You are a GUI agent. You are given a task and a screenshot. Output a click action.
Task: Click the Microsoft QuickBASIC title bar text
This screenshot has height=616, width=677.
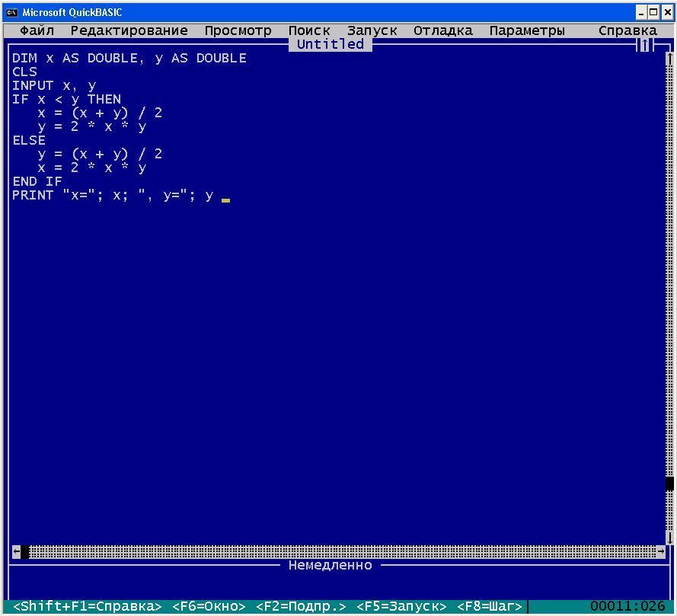[x=72, y=12]
